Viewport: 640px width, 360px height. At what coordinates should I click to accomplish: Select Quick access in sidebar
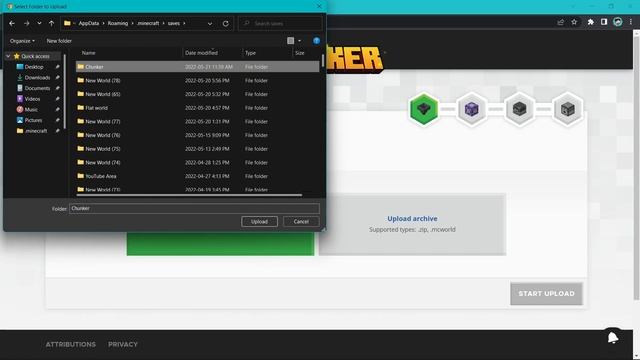pos(36,56)
